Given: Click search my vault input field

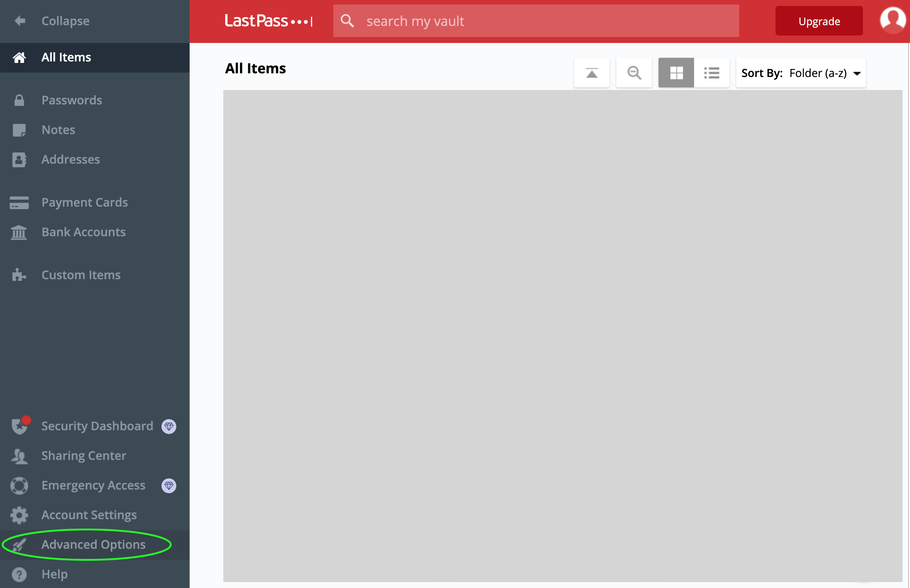Looking at the screenshot, I should pos(536,21).
